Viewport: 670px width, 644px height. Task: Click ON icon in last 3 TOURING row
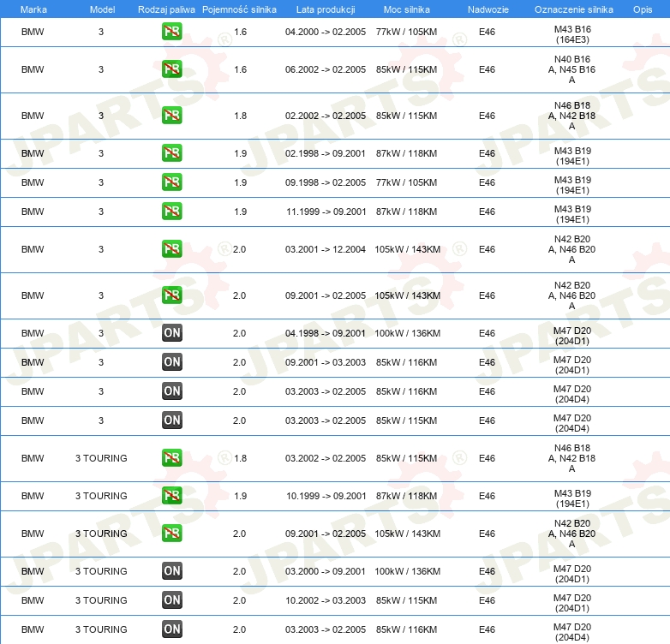pyautogui.click(x=172, y=629)
